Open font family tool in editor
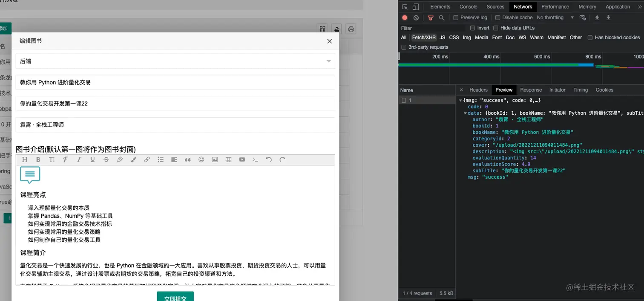 [x=65, y=159]
